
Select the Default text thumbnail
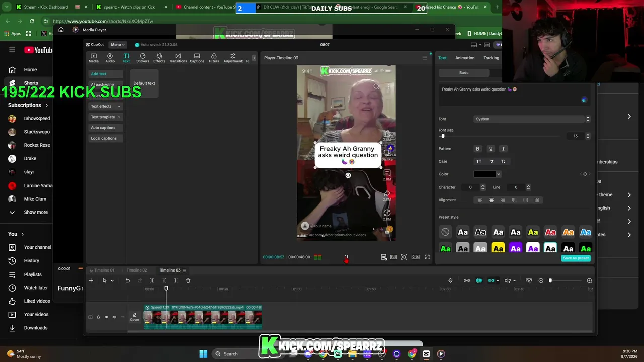point(144,83)
